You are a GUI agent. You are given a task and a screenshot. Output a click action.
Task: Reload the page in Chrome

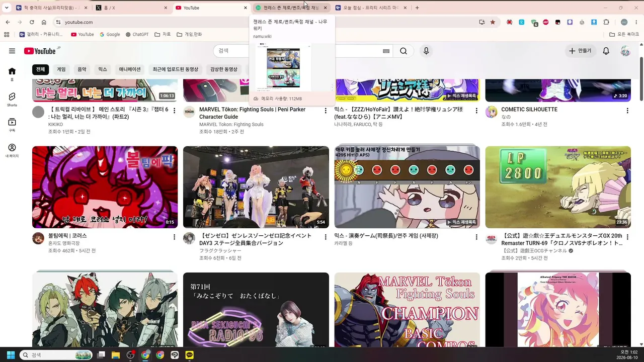pos(32,22)
